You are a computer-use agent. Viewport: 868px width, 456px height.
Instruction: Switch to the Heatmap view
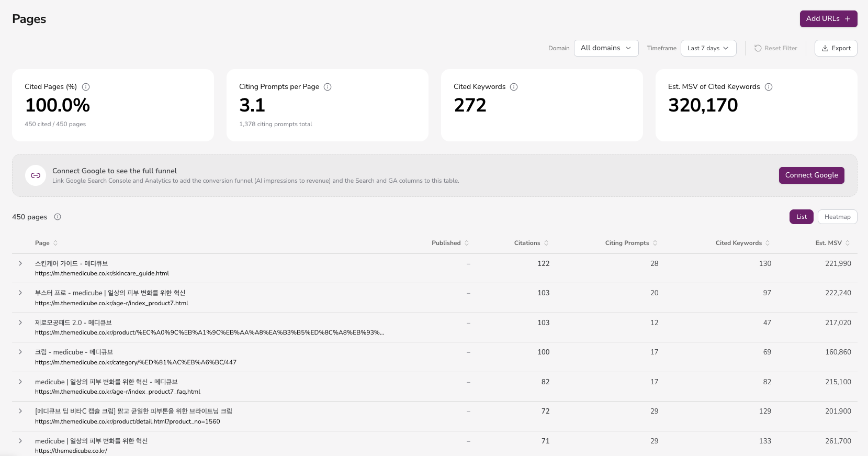[x=837, y=217]
